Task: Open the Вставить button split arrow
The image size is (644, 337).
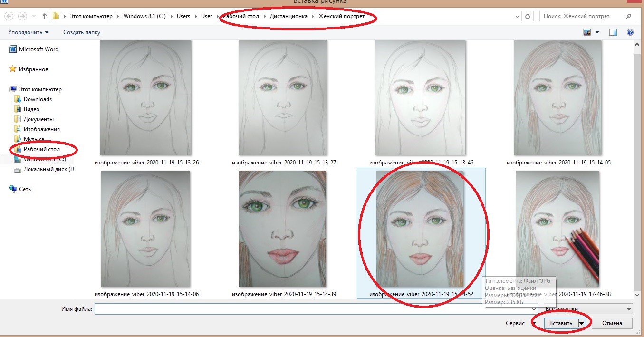Action: tap(581, 323)
